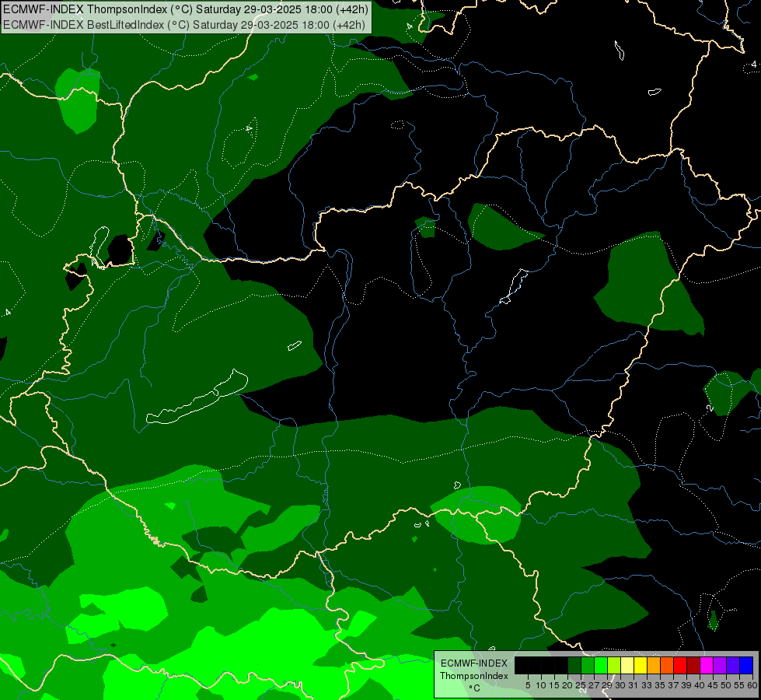This screenshot has width=761, height=700.
Task: Click the legend tick label 60
Action: tap(752, 685)
